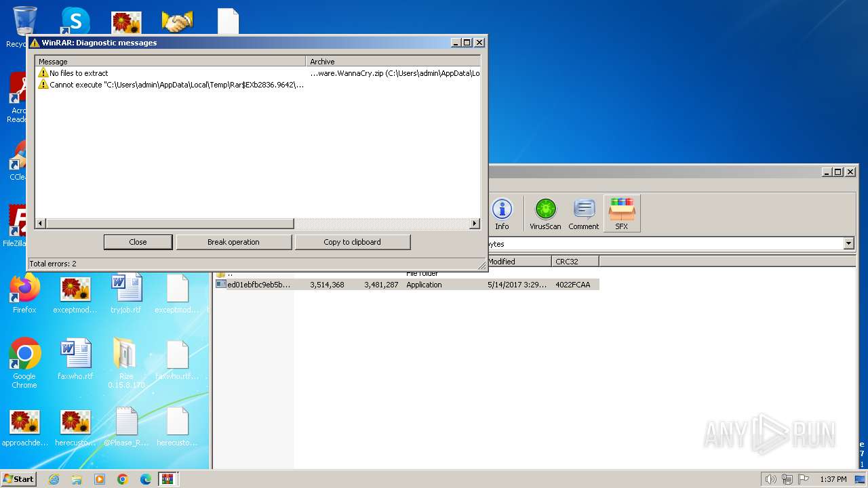Click the diagnostic horizontal scrollbar thumb
868x488 pixels.
[x=170, y=224]
